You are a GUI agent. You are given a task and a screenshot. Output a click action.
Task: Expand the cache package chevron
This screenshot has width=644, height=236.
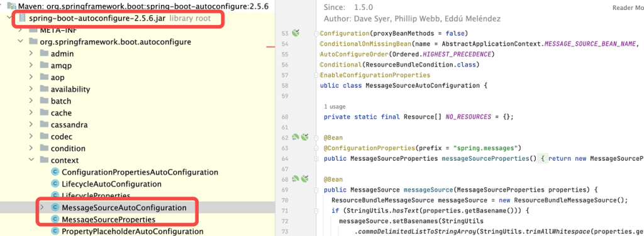(31, 113)
